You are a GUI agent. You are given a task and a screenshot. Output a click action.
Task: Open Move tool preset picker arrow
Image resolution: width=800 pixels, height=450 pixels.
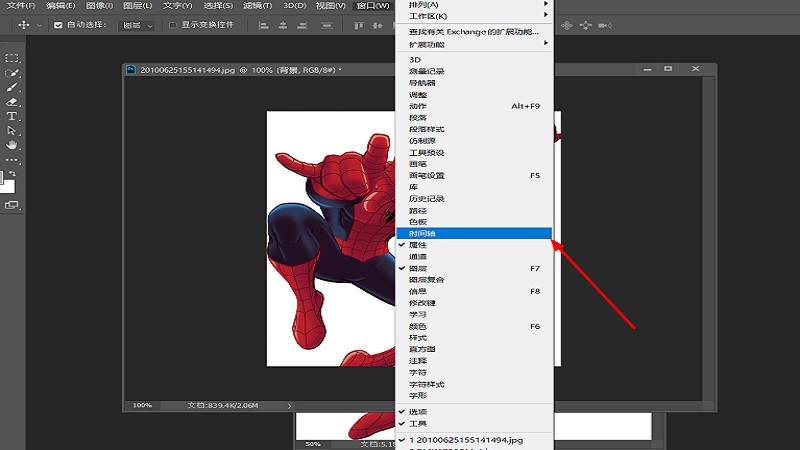tap(39, 26)
